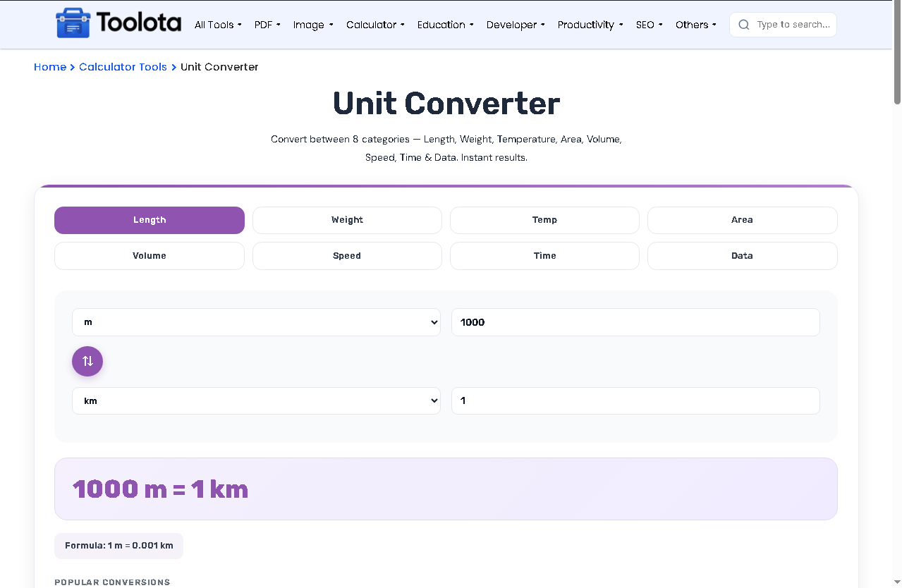The image size is (902, 588).
Task: Go to the Home breadcrumb link
Action: tap(50, 67)
